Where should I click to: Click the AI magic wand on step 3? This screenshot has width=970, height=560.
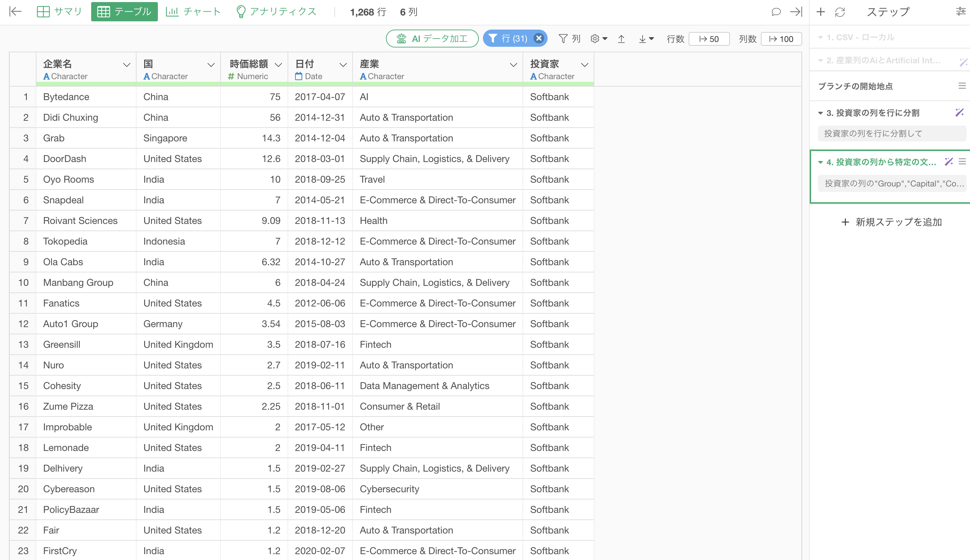click(959, 113)
